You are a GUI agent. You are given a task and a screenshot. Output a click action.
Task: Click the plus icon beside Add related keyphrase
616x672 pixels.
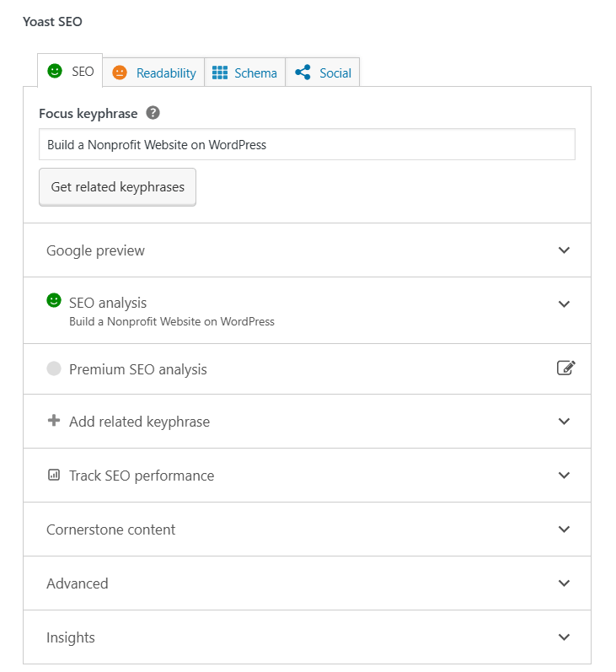[x=54, y=421]
